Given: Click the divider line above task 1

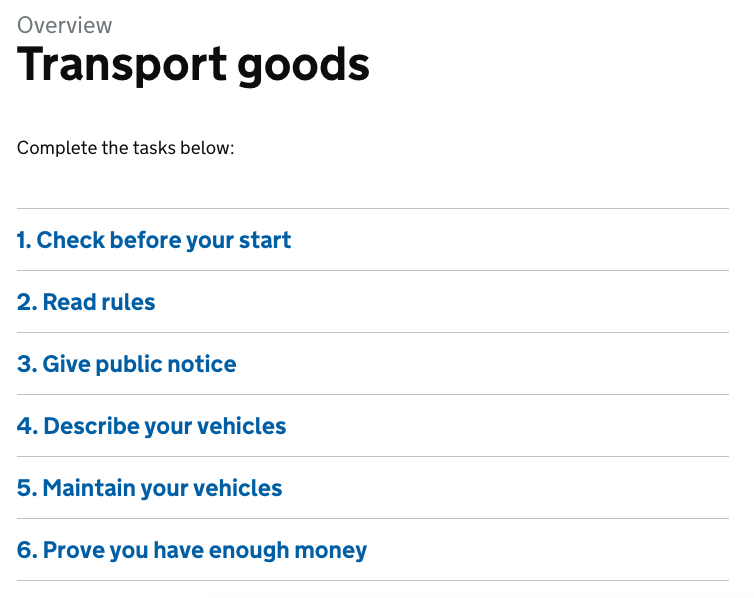Looking at the screenshot, I should [x=373, y=209].
